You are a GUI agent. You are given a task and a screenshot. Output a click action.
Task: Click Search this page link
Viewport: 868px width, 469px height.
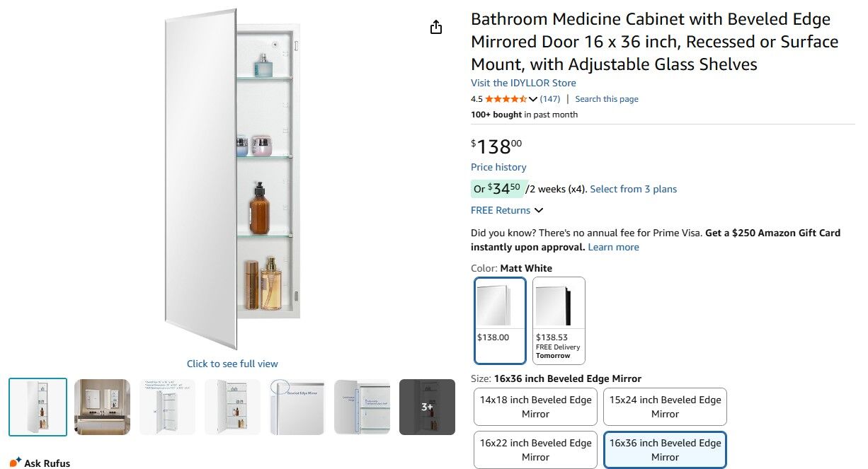[607, 99]
